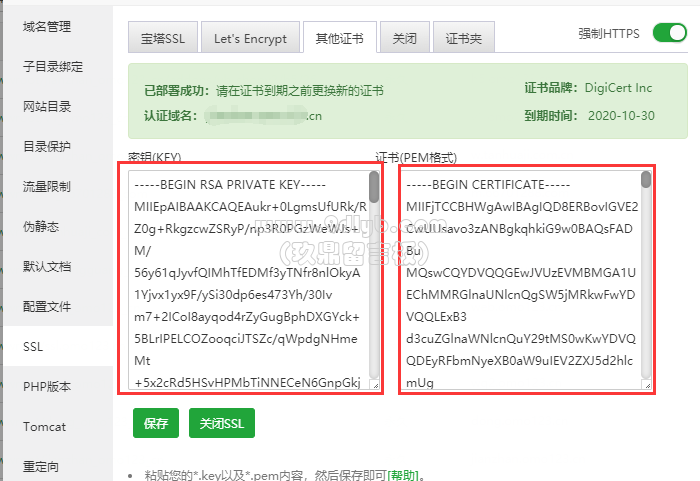This screenshot has width=700, height=481.
Task: Click the certificate textarea resize handle
Action: tap(647, 385)
